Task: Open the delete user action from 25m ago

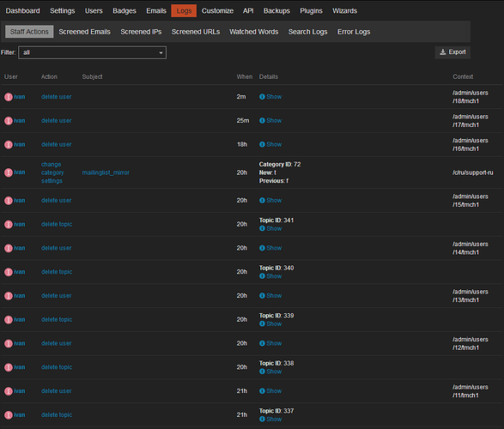Action: 57,120
